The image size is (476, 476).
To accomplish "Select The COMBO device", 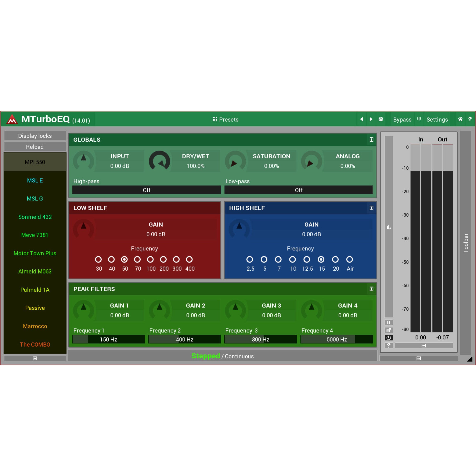I will click(x=35, y=344).
